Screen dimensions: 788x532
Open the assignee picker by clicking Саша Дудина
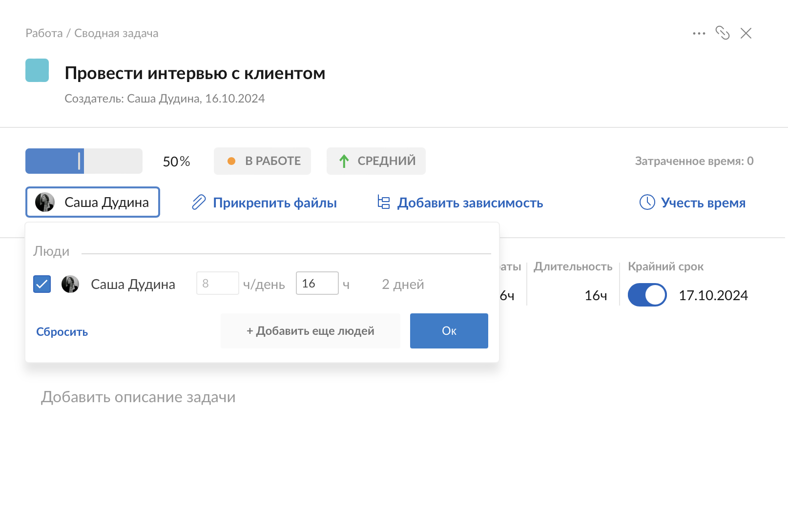(x=92, y=202)
